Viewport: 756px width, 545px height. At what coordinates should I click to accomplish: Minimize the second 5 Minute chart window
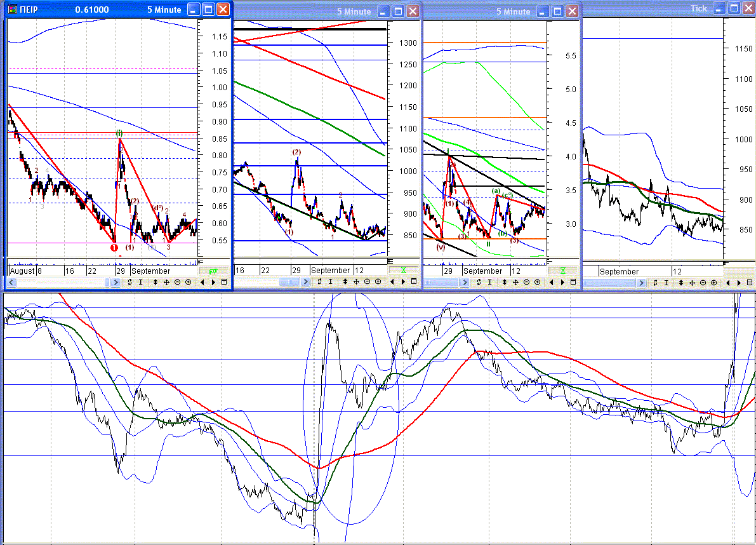383,11
